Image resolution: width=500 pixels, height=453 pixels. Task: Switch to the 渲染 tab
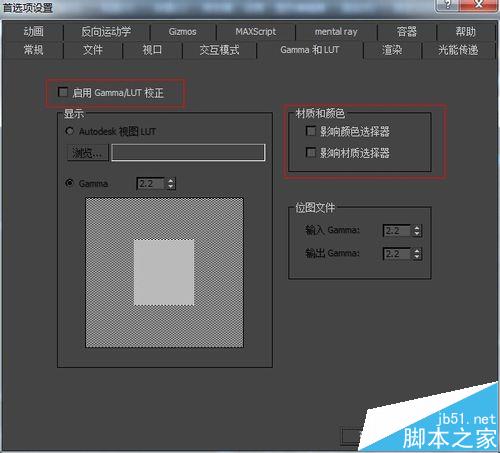tap(392, 50)
